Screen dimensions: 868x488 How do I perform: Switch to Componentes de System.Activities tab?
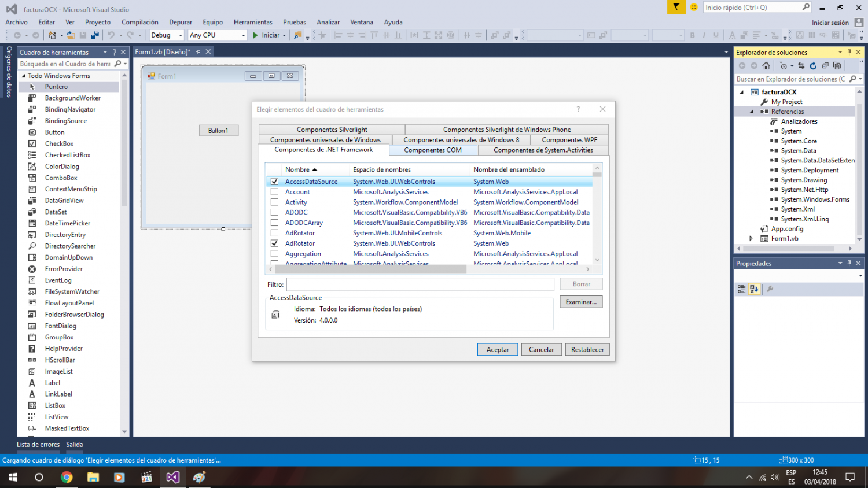coord(543,150)
